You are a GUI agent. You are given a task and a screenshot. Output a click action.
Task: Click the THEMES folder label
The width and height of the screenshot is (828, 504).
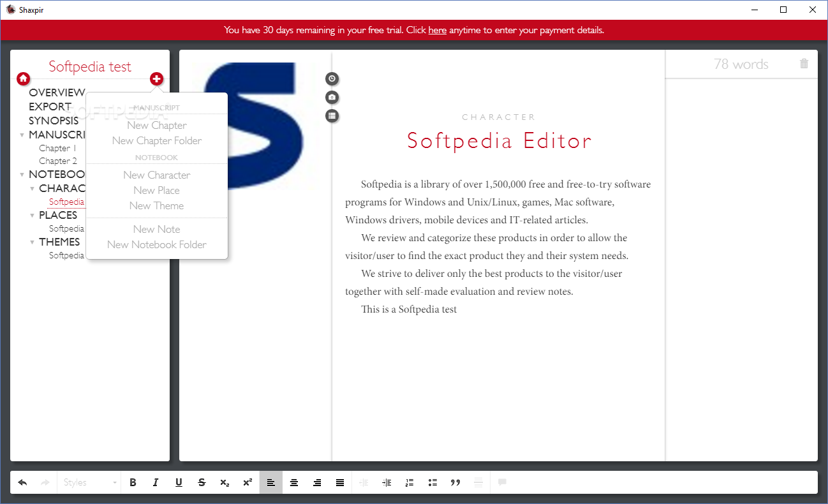[59, 242]
